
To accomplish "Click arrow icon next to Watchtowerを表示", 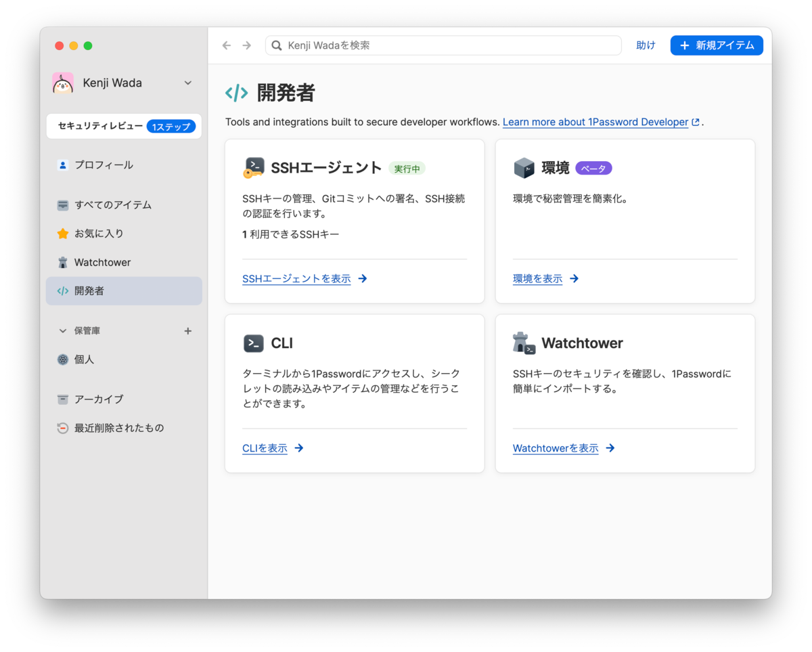I will coord(610,448).
